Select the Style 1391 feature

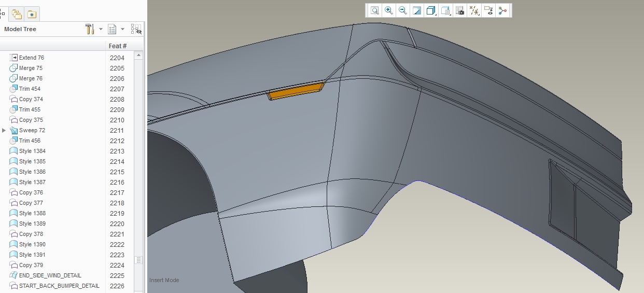click(x=32, y=255)
